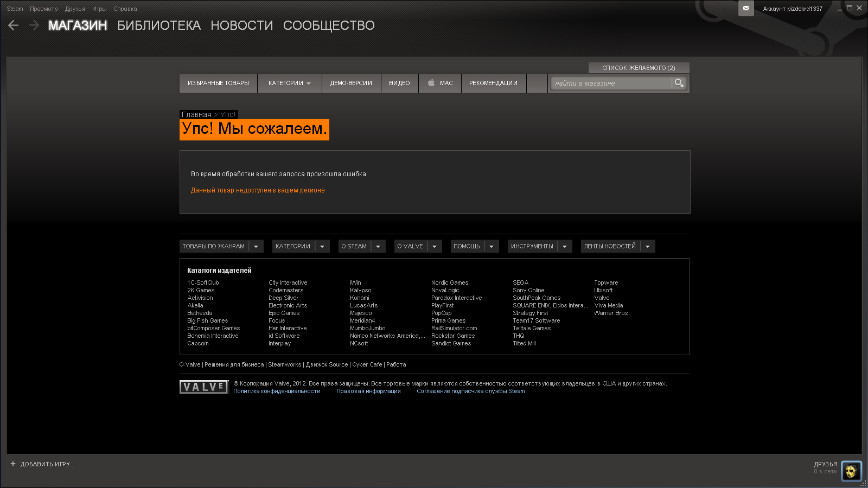The width and height of the screenshot is (868, 488).
Task: Open the РЕКОМЕНДАЦИИ tab
Action: 493,83
